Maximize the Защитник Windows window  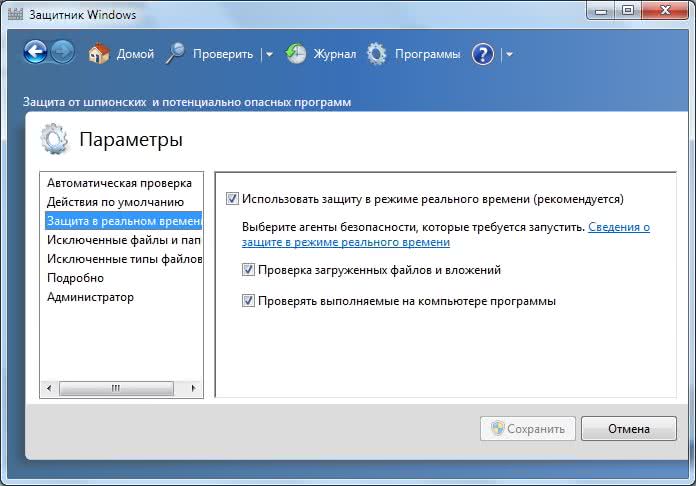(x=628, y=11)
